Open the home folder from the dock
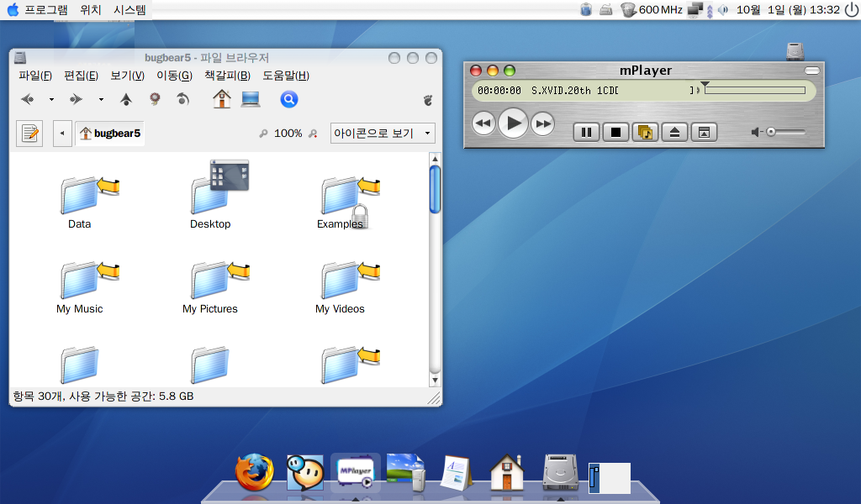The width and height of the screenshot is (861, 504). [506, 471]
